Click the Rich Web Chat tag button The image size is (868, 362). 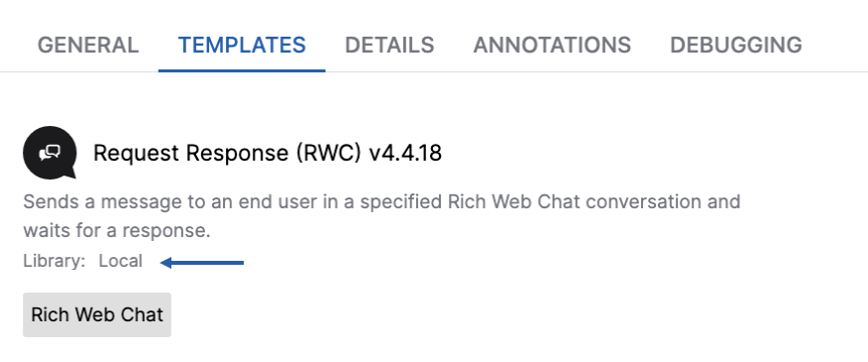click(x=97, y=314)
